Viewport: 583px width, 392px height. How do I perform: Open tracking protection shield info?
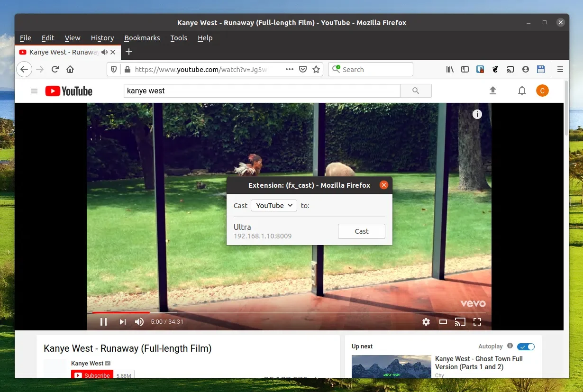pyautogui.click(x=114, y=69)
